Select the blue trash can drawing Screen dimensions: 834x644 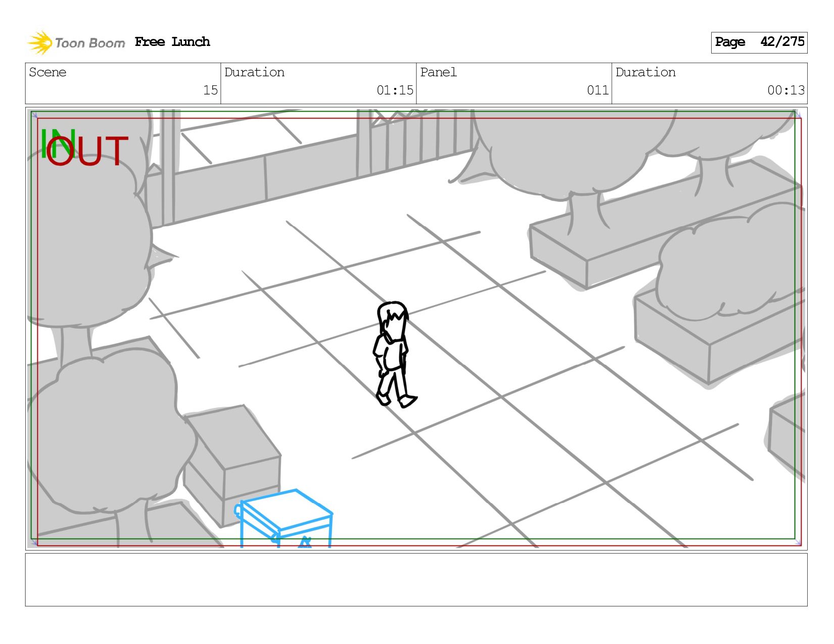283,519
